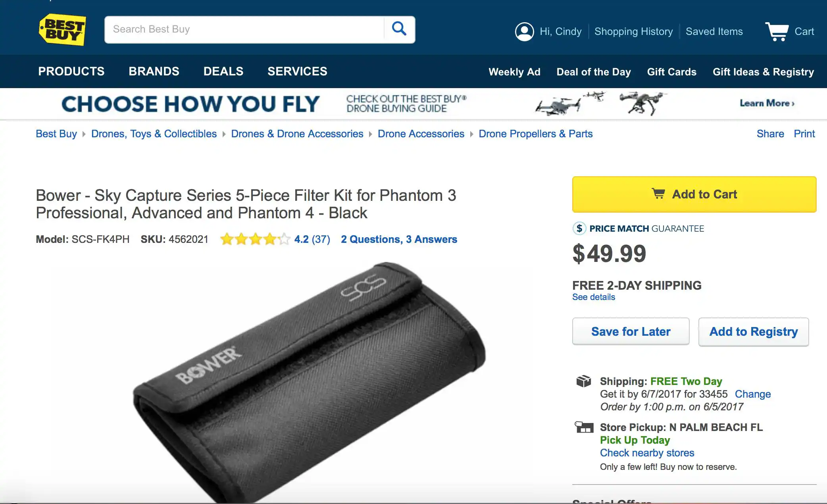This screenshot has width=827, height=504.
Task: Click the Best Buy logo
Action: 62,30
